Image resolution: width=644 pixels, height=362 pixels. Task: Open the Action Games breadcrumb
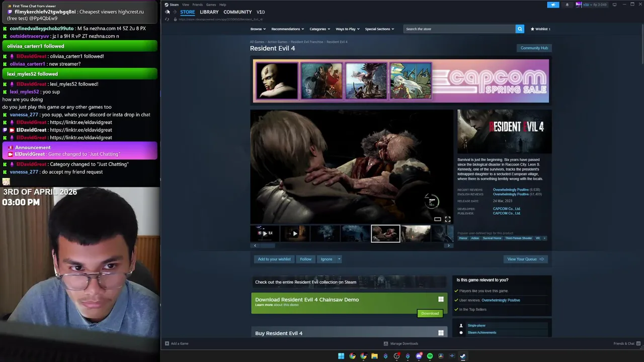[x=277, y=42]
